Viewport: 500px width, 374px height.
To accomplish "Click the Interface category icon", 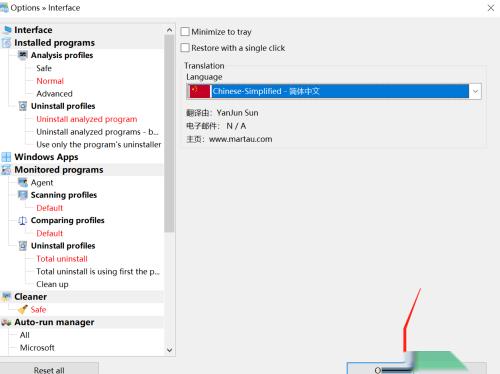I will coord(7,30).
